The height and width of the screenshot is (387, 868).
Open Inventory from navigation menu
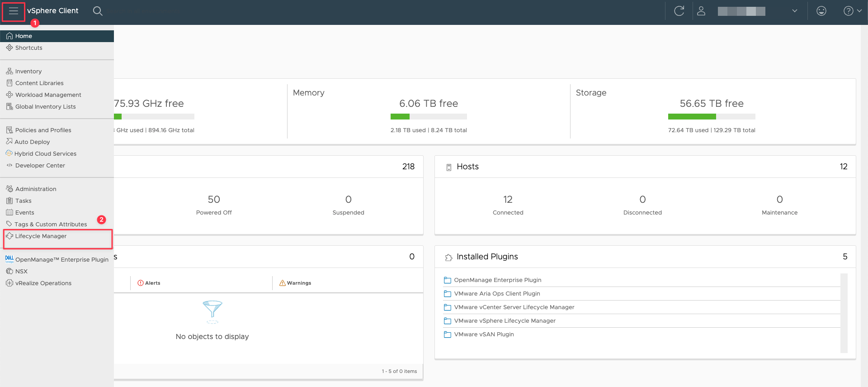tap(57, 72)
